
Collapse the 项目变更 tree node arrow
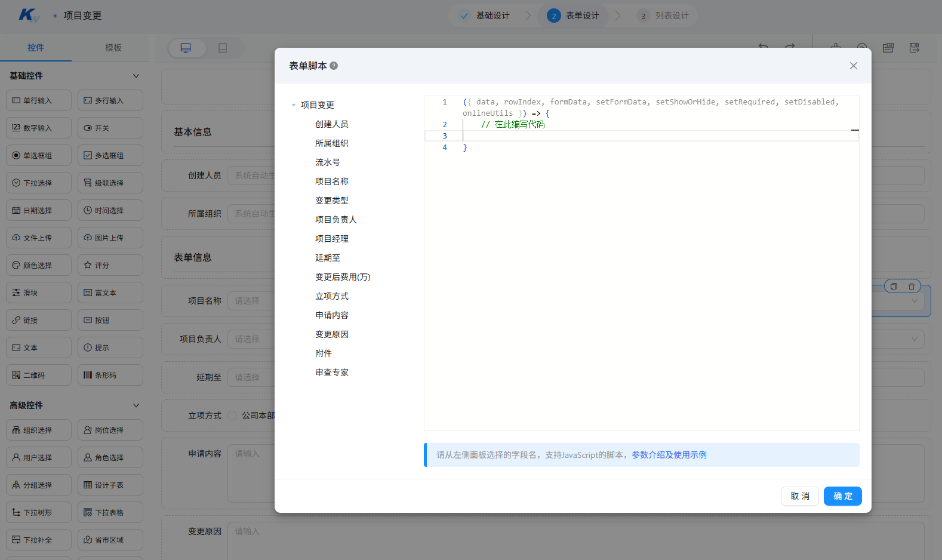(x=294, y=105)
